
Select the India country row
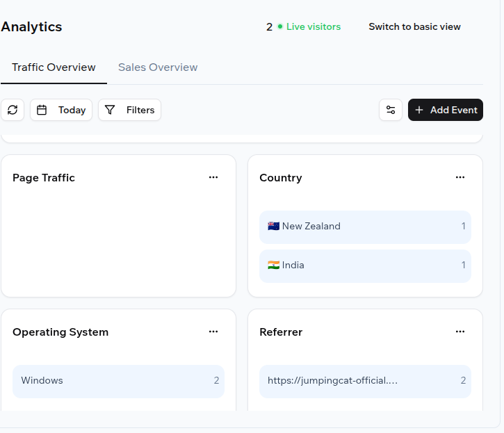coord(365,265)
